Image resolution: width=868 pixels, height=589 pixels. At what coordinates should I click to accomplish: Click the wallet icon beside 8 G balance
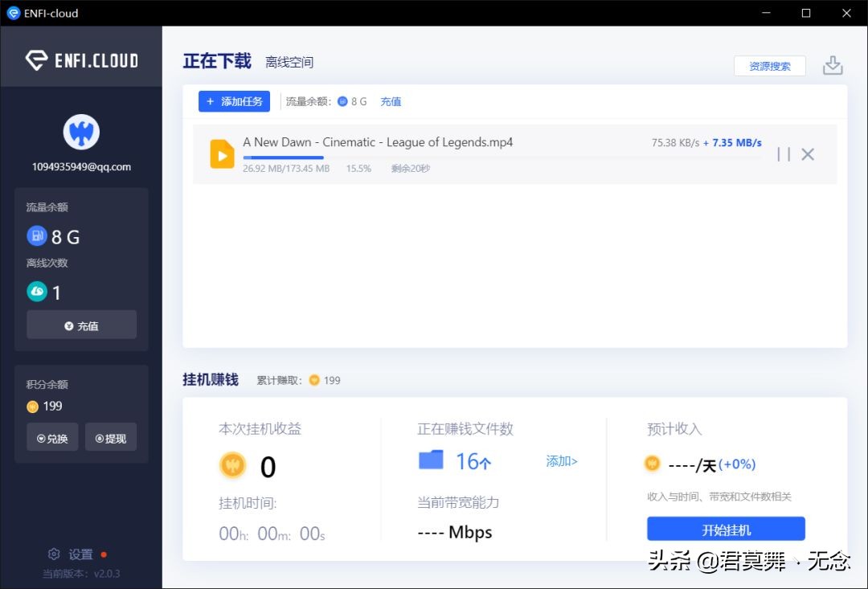coord(37,236)
